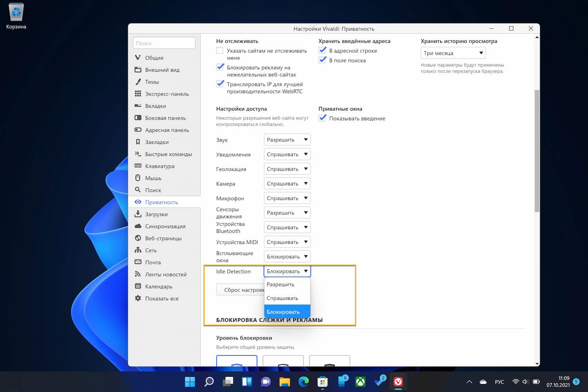
Task: Toggle blocking ads on abusive sites
Action: click(220, 67)
